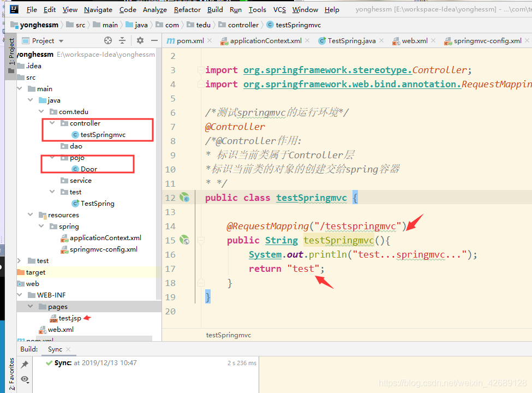Collapse the inner test package chevron
The image size is (532, 393).
[52, 192]
